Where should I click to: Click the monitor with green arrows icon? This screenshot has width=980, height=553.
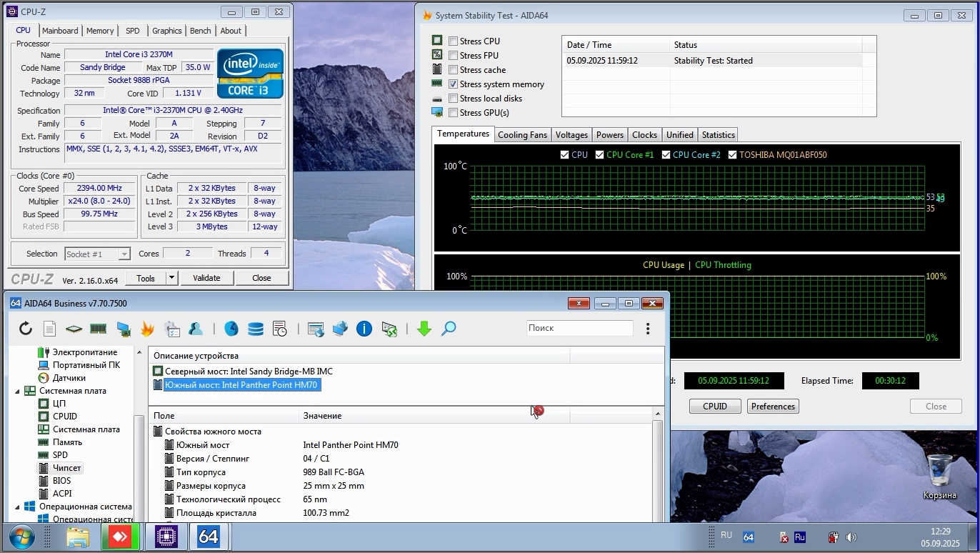click(389, 329)
